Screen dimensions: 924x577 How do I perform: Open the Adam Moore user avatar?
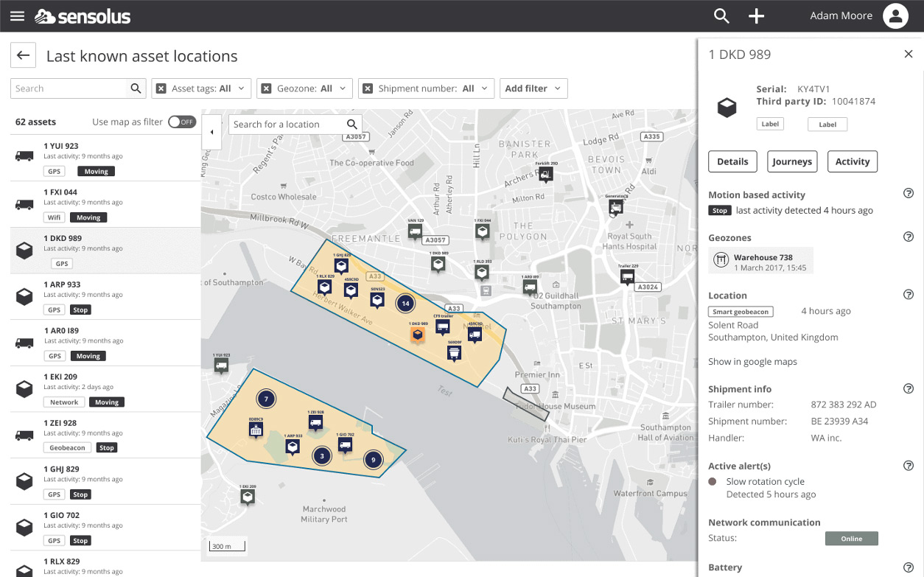[x=895, y=16]
